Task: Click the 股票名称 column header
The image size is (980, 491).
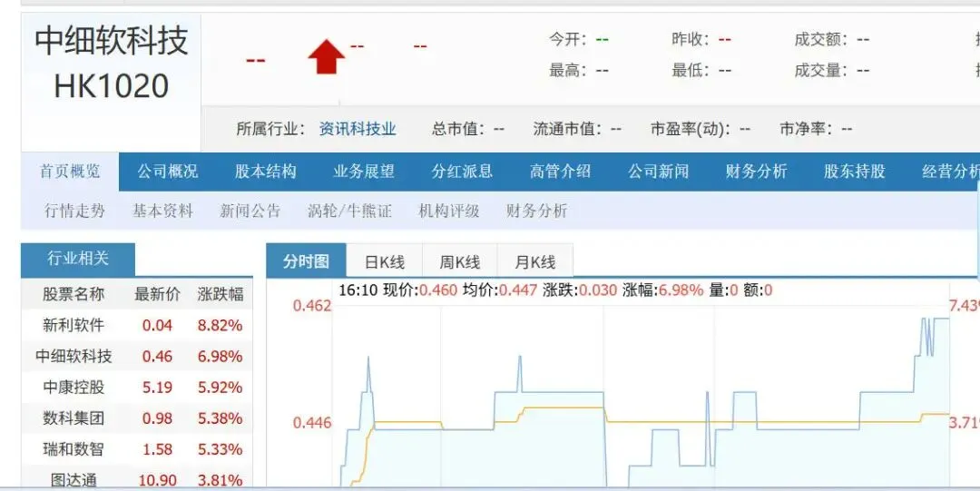Action: pos(73,294)
